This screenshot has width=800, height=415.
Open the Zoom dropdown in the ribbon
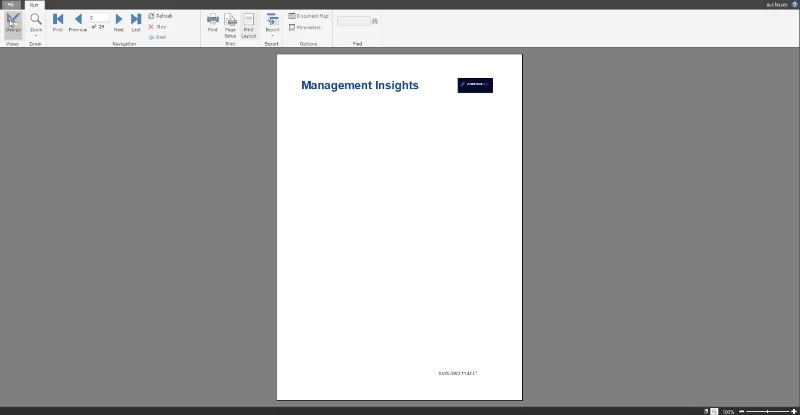point(36,24)
